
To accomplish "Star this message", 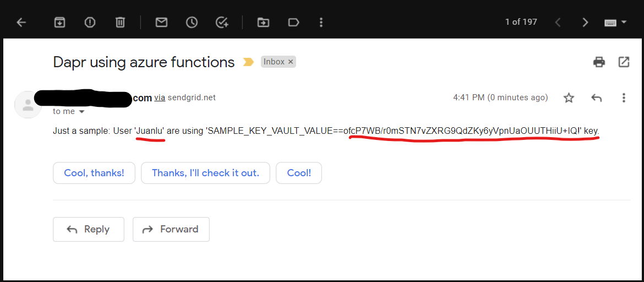I will (x=569, y=97).
